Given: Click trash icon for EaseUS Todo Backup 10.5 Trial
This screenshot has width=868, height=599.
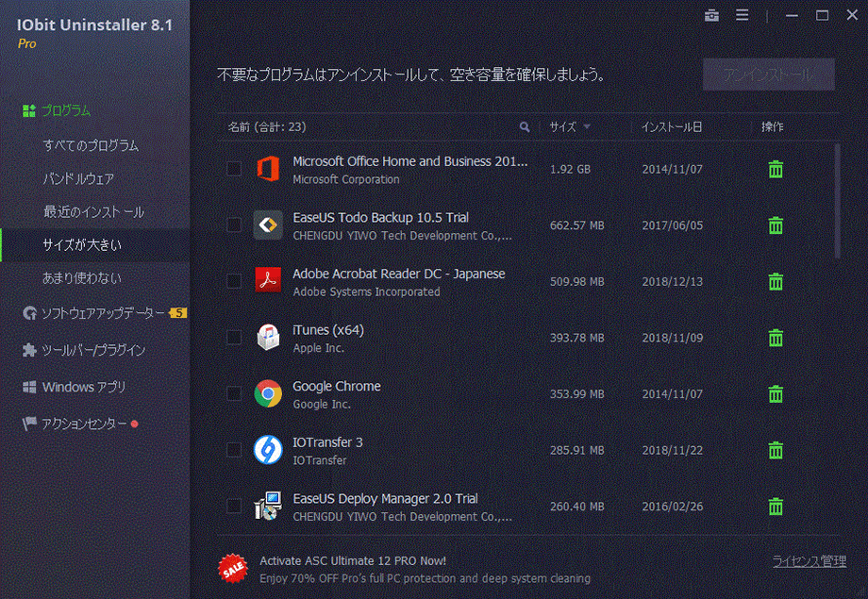Looking at the screenshot, I should pyautogui.click(x=776, y=225).
